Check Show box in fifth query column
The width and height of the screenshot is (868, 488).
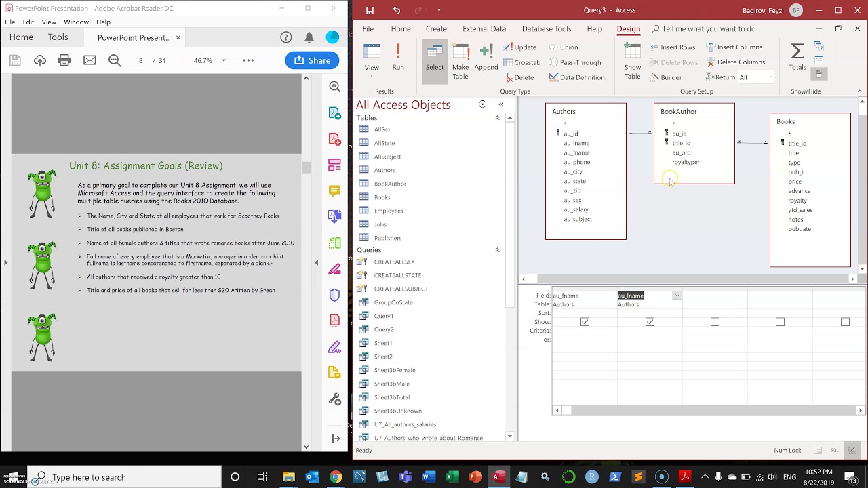click(x=845, y=322)
